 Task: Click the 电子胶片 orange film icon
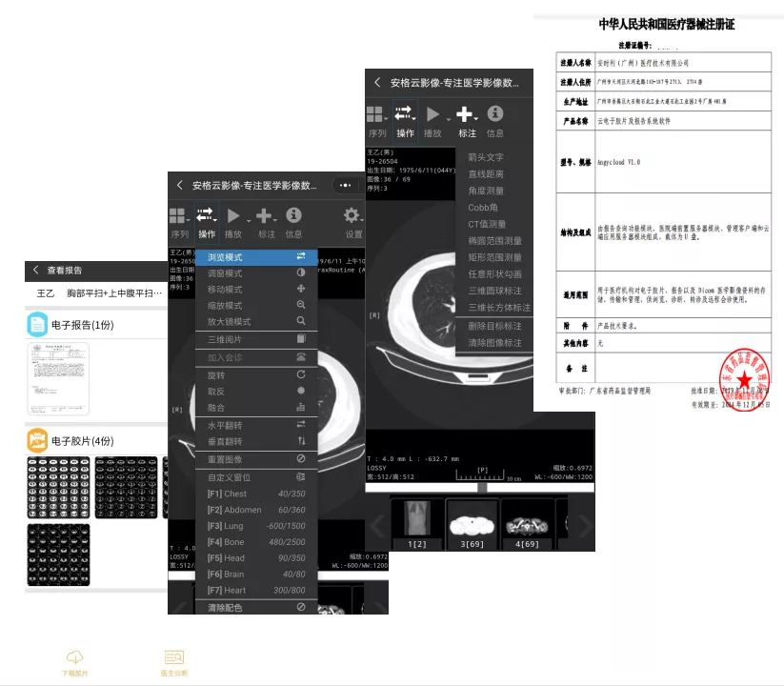pos(37,440)
